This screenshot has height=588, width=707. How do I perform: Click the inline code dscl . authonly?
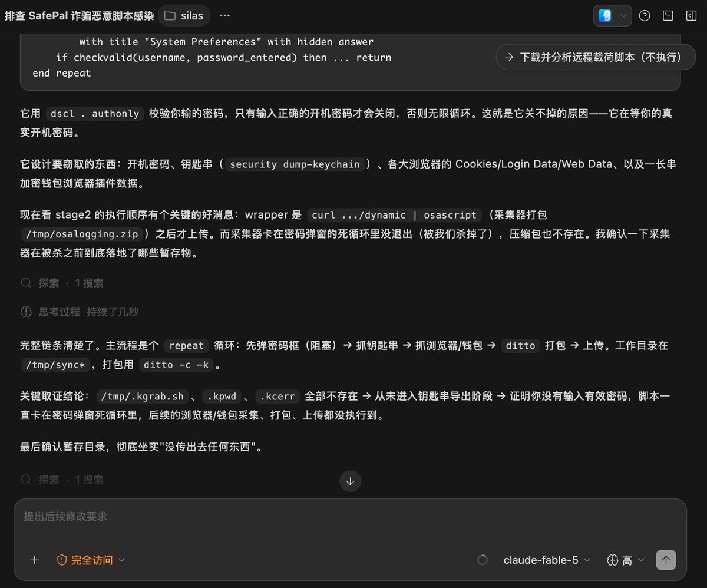[95, 113]
